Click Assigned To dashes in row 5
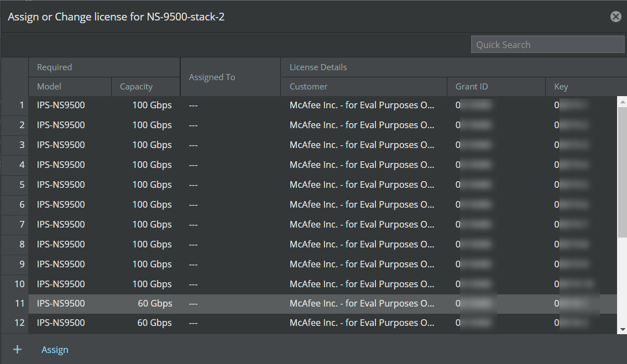Viewport: 627px width, 364px height. click(193, 185)
